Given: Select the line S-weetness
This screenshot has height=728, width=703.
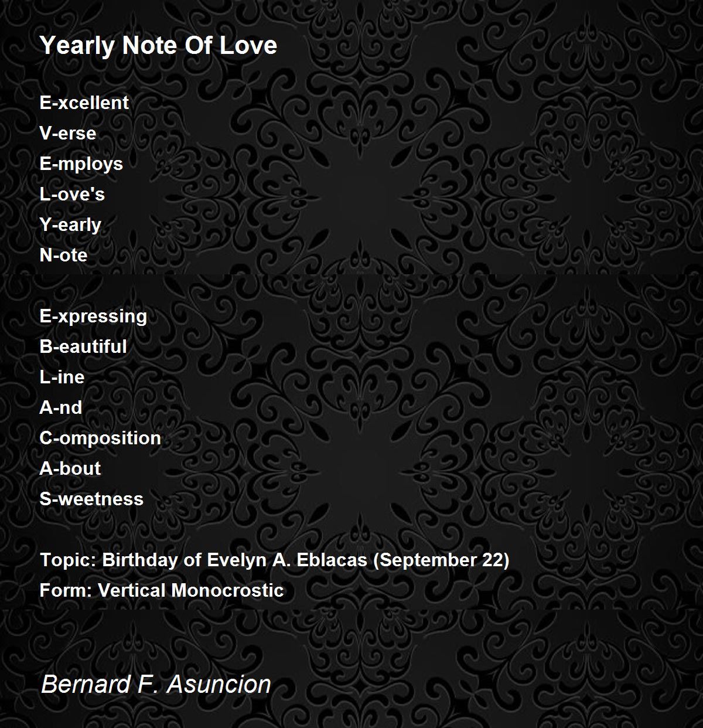Looking at the screenshot, I should coord(91,499).
